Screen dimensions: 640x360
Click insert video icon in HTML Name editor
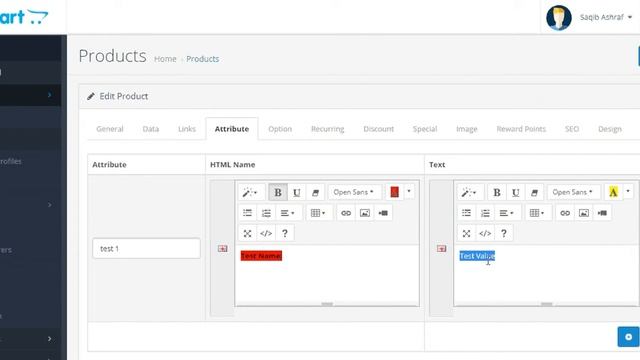[x=383, y=213]
